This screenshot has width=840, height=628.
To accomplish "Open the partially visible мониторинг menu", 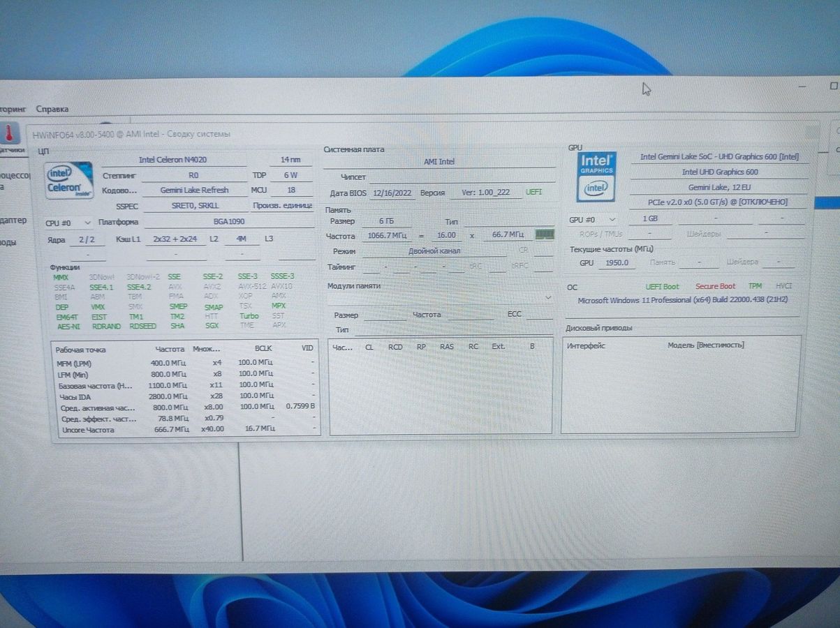I will click(13, 109).
